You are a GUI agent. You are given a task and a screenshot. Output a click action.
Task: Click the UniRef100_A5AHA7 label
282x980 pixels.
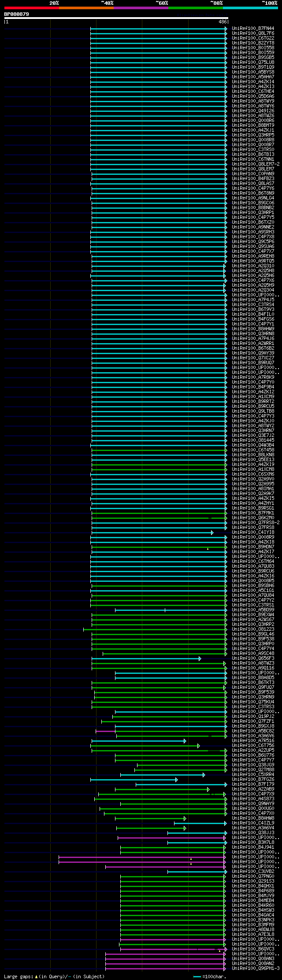click(253, 77)
